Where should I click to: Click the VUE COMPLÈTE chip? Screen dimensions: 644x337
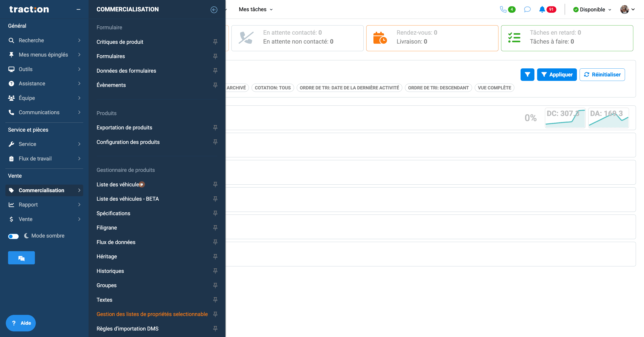pos(494,88)
